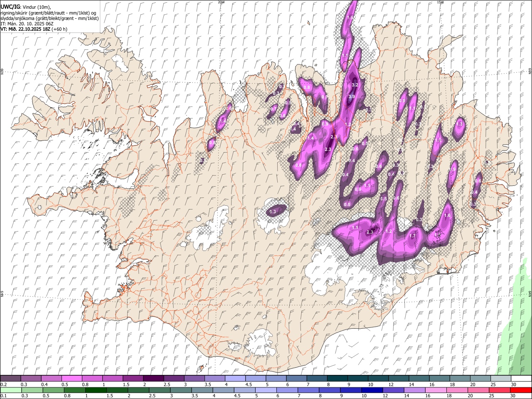Click the initial time line 'Mán. 20. 10. 2025 06Z'
This screenshot has width=532, height=399.
[x=30, y=24]
